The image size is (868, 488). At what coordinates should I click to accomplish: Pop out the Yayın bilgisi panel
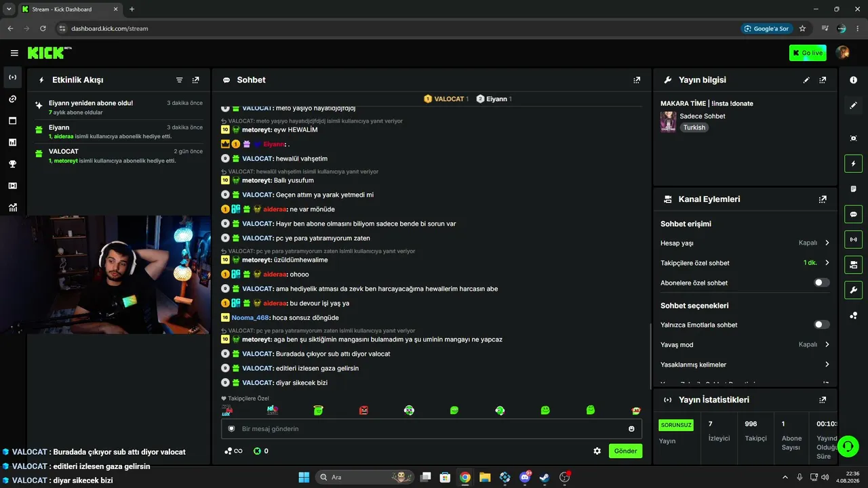click(823, 80)
